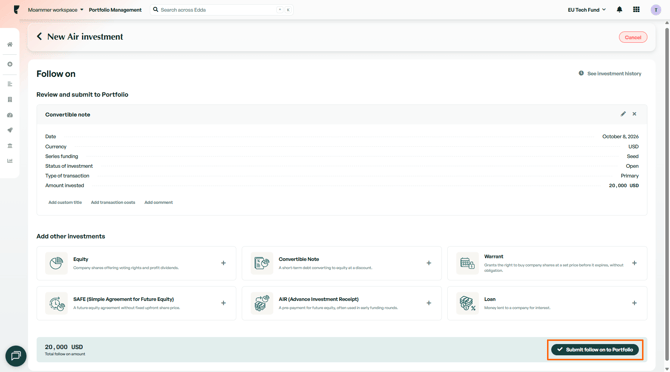Click the Warrant card icon
The image size is (670, 372).
tap(467, 263)
